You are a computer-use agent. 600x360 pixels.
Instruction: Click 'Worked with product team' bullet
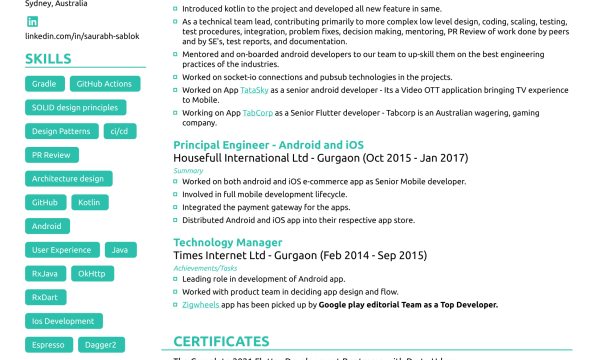[290, 292]
